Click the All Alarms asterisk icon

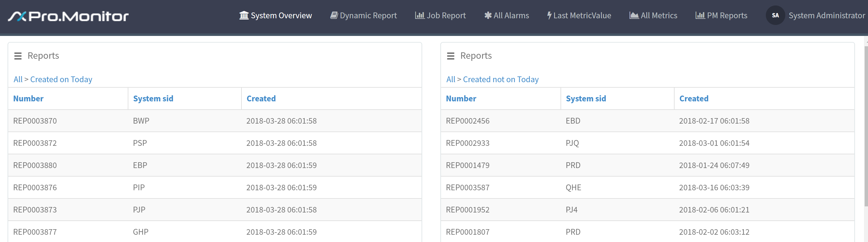(488, 15)
